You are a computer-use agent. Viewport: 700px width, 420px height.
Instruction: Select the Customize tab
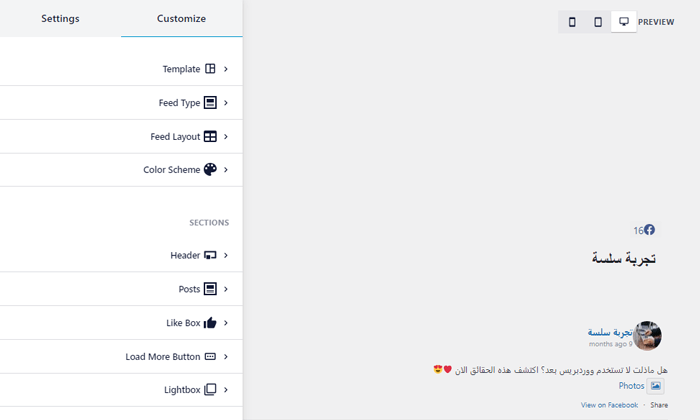click(x=181, y=18)
